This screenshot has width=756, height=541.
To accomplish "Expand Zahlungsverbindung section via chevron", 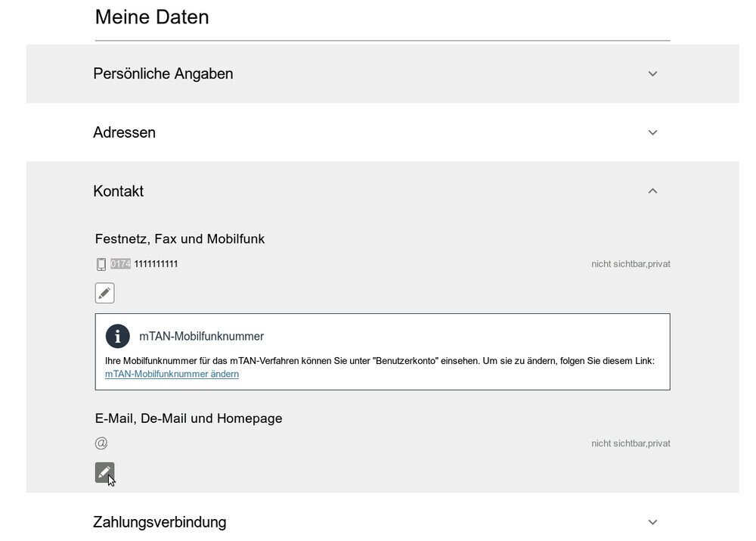I will coord(652,522).
